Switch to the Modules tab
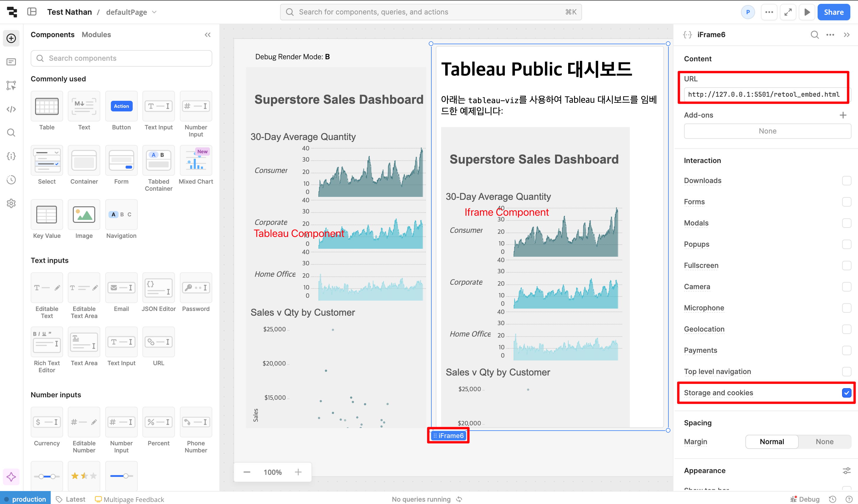The width and height of the screenshot is (858, 504). point(96,35)
